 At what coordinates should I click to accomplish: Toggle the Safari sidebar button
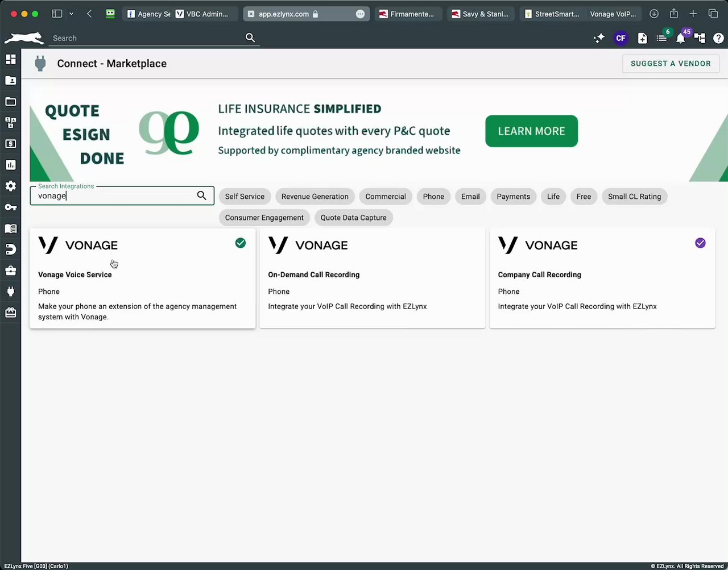(57, 14)
